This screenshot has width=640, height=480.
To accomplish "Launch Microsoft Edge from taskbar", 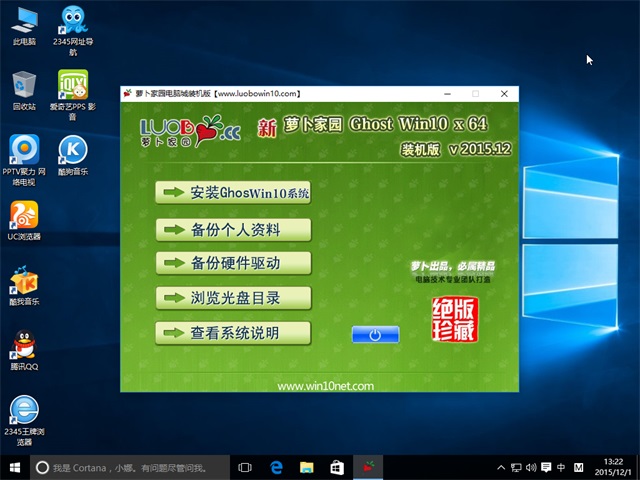I will pos(276,468).
